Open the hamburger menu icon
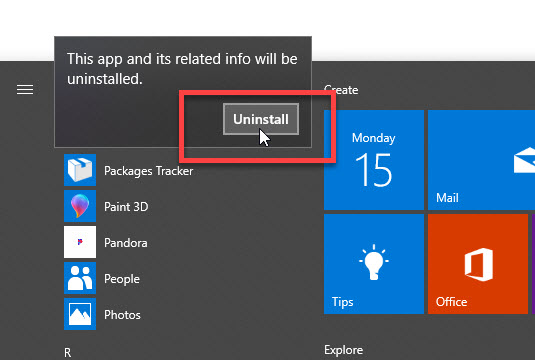Image resolution: width=535 pixels, height=360 pixels. (x=25, y=89)
